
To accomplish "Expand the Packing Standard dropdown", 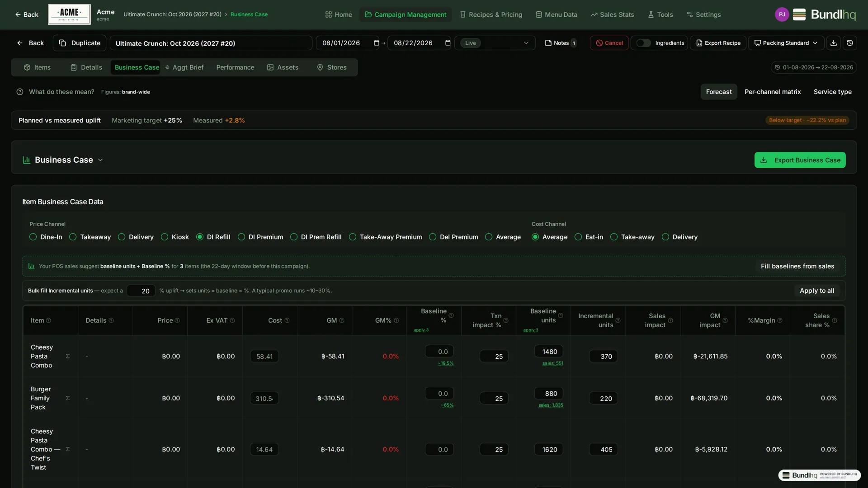I will (x=786, y=43).
